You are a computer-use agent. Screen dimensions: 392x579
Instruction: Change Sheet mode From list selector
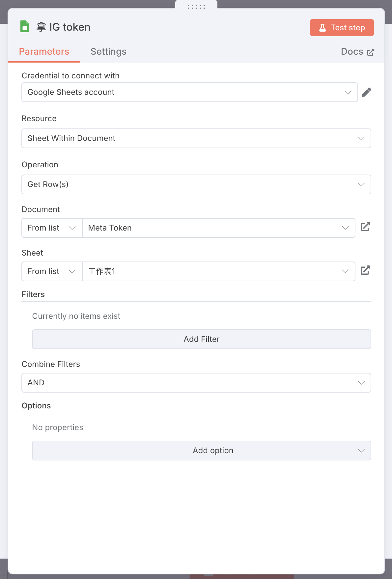coord(52,271)
